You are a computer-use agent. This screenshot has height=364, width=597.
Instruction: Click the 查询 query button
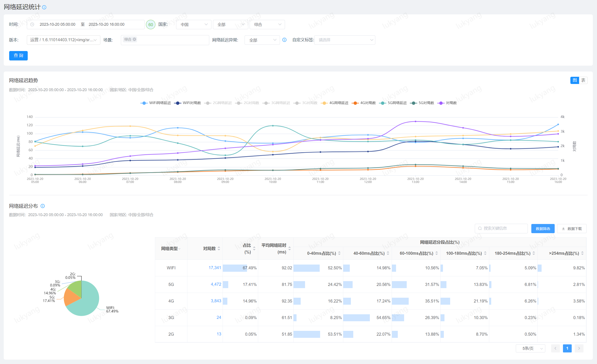coord(18,55)
